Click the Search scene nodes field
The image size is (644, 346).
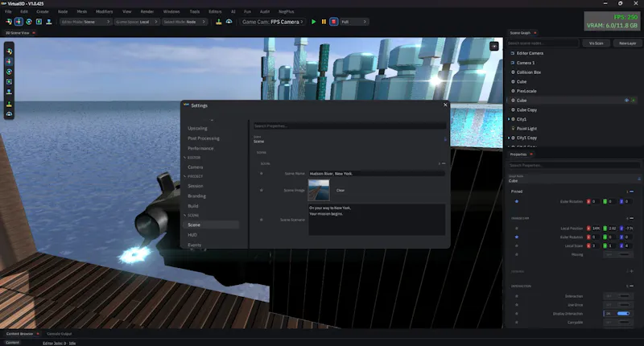[x=543, y=43]
